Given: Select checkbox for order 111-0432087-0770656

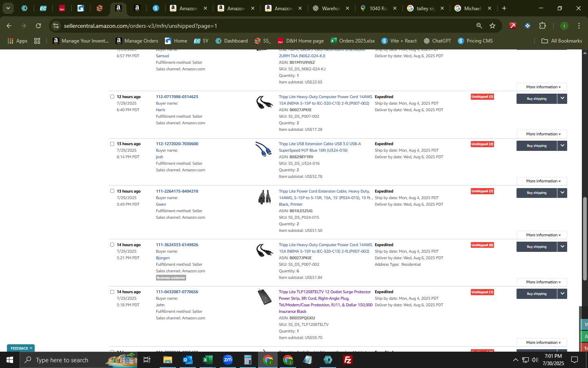Looking at the screenshot, I should point(112,292).
